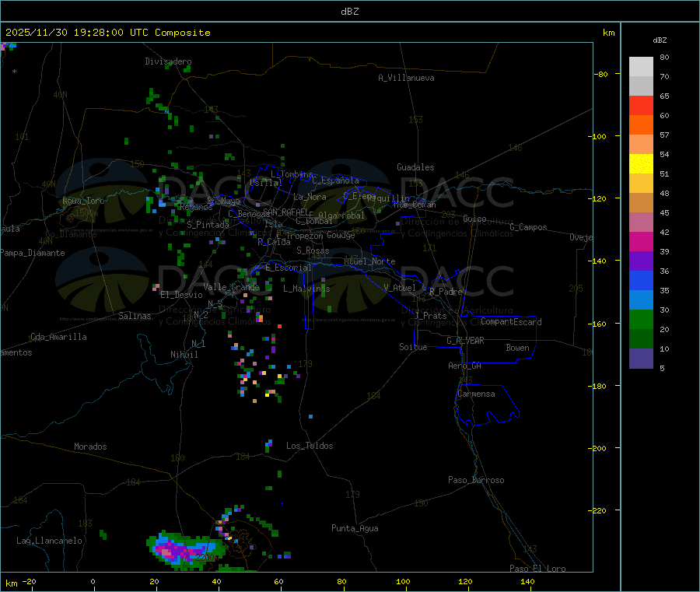Screen dimensions: 700x592
Task: Click the Paso_Barroso label
Action: pos(476,480)
